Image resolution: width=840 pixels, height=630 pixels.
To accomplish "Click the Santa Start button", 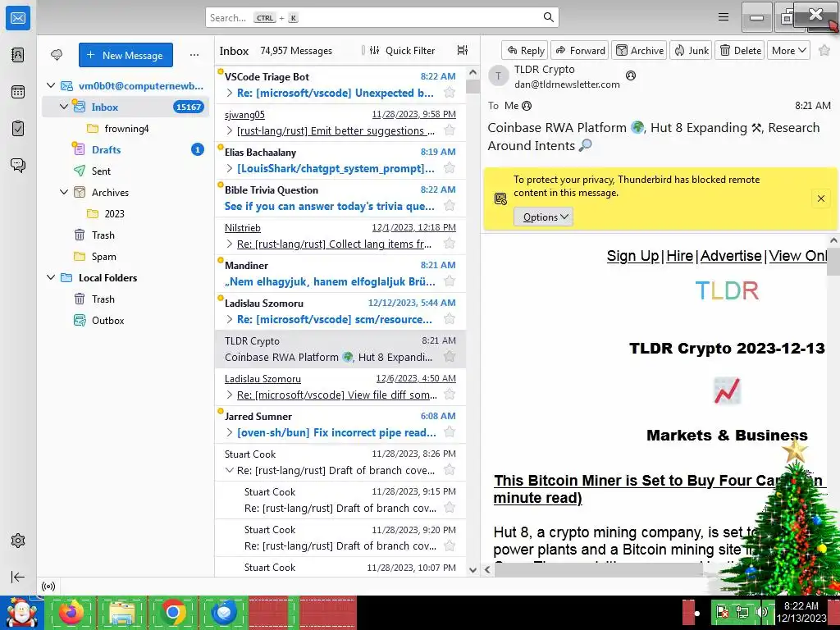I will pyautogui.click(x=21, y=612).
